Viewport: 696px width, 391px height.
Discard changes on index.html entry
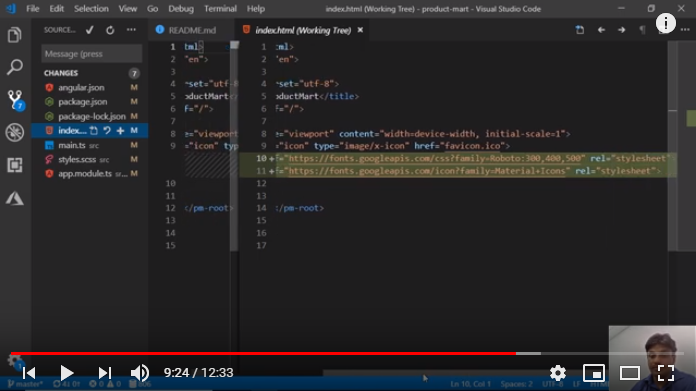(107, 130)
